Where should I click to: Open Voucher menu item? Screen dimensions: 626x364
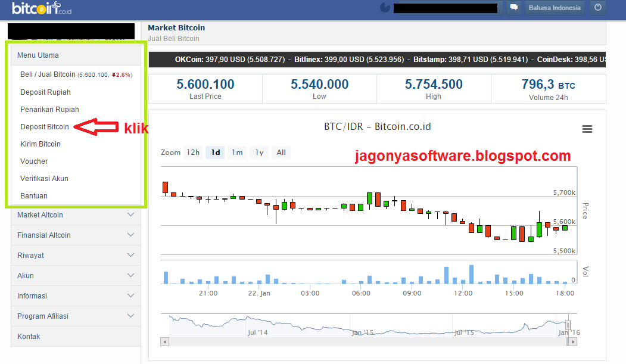point(34,161)
